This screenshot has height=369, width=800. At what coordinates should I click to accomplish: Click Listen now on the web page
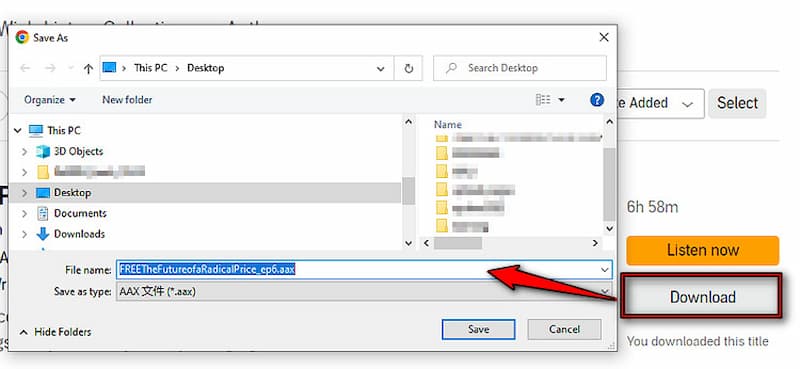coord(703,250)
